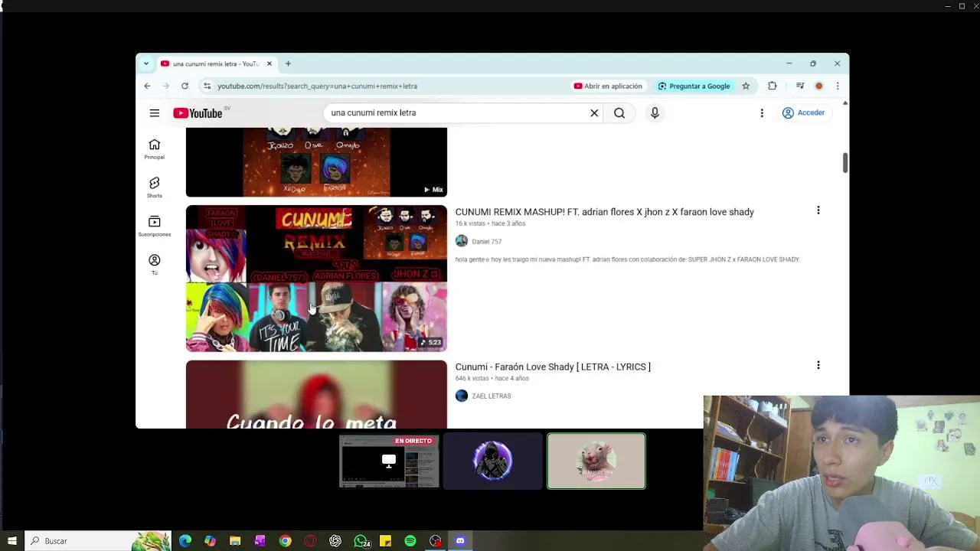The image size is (980, 551).
Task: Open the Daniel 757 channel name
Action: tap(486, 241)
